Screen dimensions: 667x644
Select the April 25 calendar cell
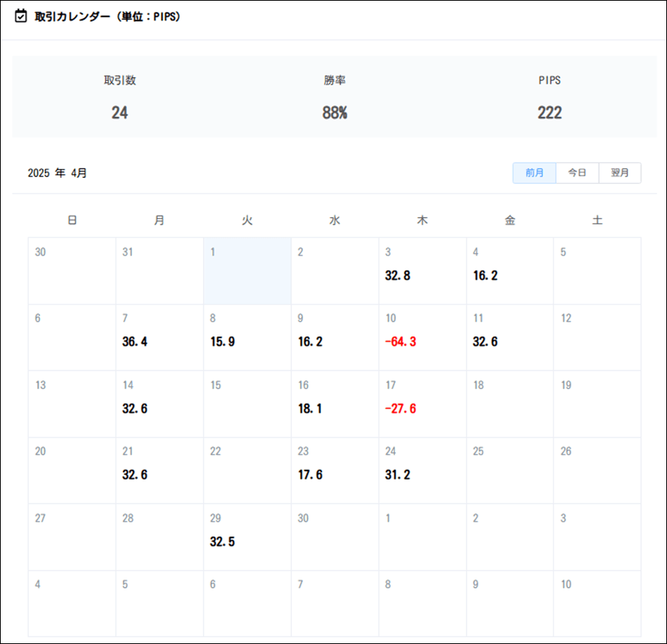pyautogui.click(x=510, y=471)
